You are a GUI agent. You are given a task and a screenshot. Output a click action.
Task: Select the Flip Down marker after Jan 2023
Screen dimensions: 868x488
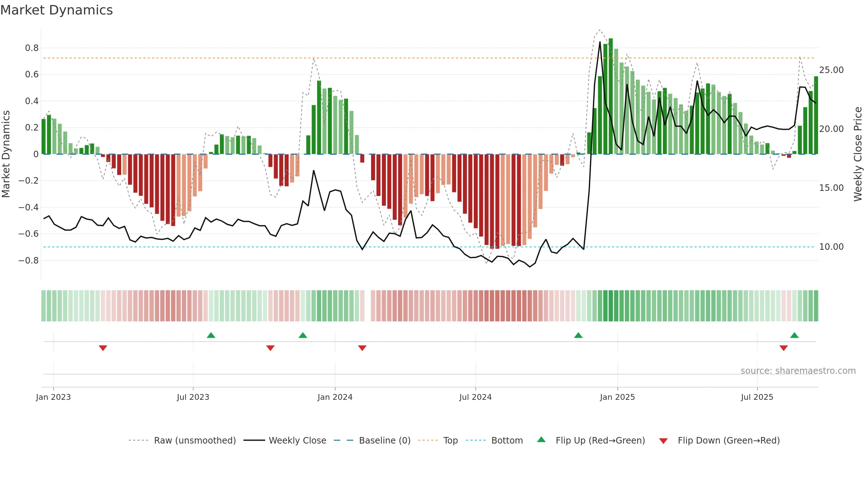[103, 348]
